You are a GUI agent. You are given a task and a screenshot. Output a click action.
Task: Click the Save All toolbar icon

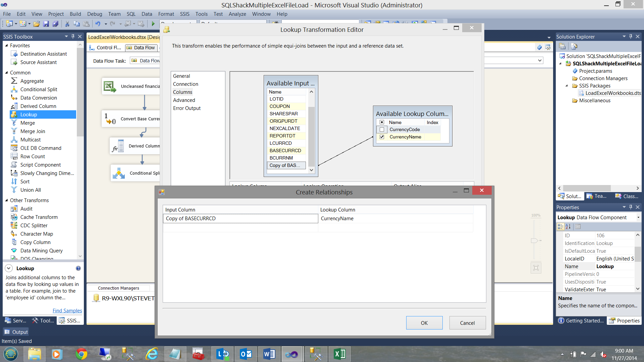point(55,24)
